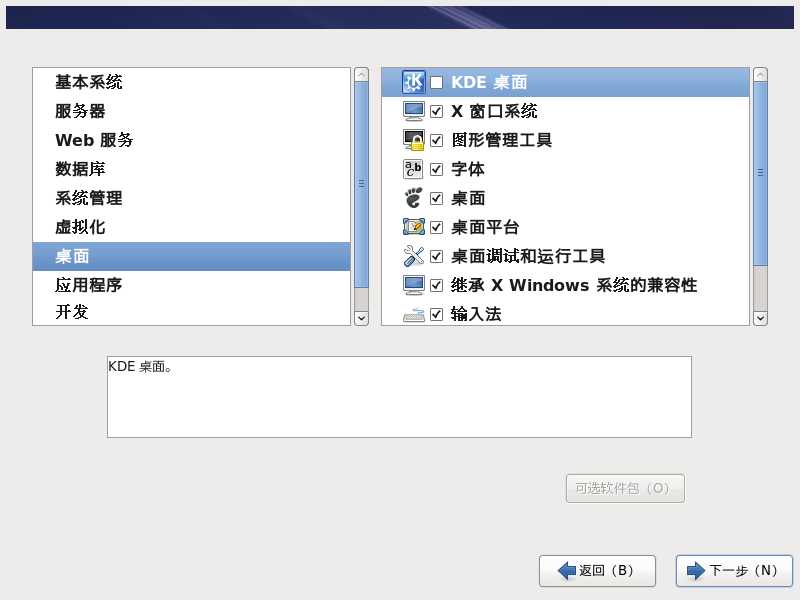The height and width of the screenshot is (600, 800).
Task: Click the wrench icon for 桌面调试和运行工具
Action: [413, 256]
